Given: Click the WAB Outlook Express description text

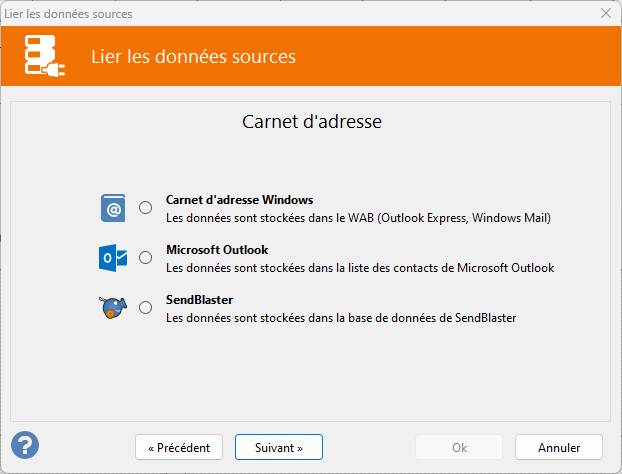Looking at the screenshot, I should [358, 218].
